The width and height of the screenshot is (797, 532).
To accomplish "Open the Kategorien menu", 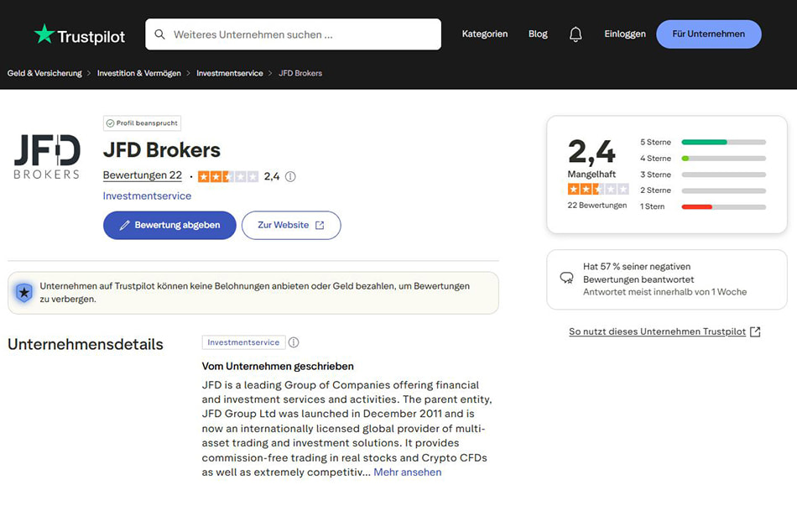I will tap(484, 34).
